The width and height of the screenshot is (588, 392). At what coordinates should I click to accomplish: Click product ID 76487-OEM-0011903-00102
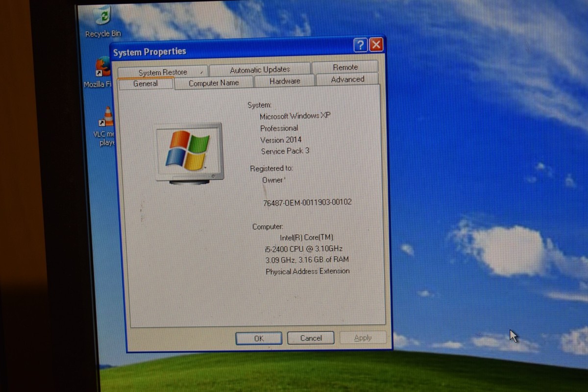307,202
